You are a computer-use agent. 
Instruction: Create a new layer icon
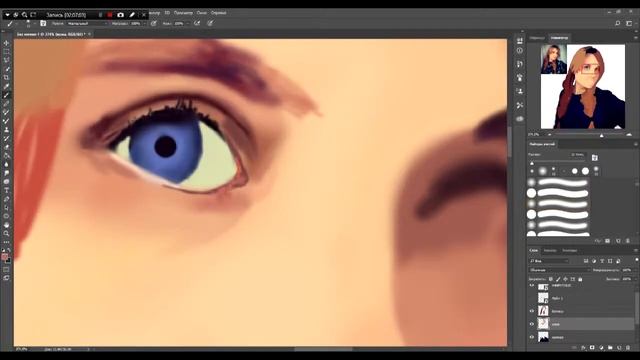point(619,347)
